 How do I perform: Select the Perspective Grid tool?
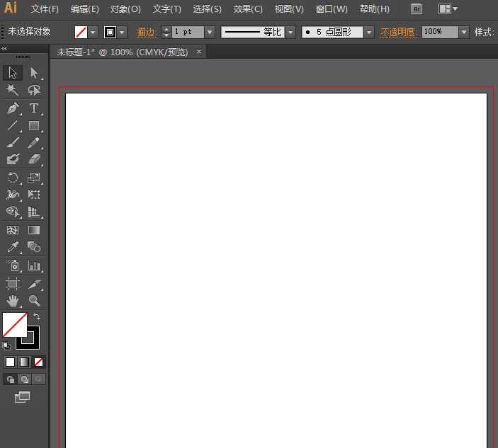pos(34,212)
